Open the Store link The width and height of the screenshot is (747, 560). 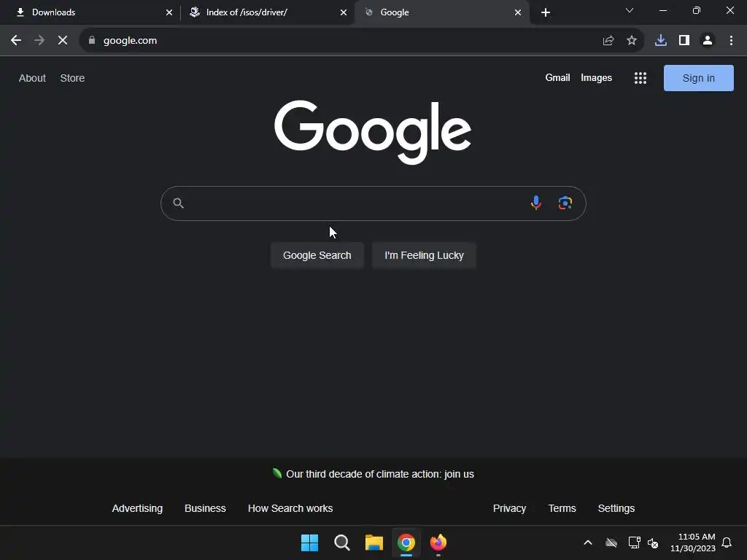[x=72, y=78]
